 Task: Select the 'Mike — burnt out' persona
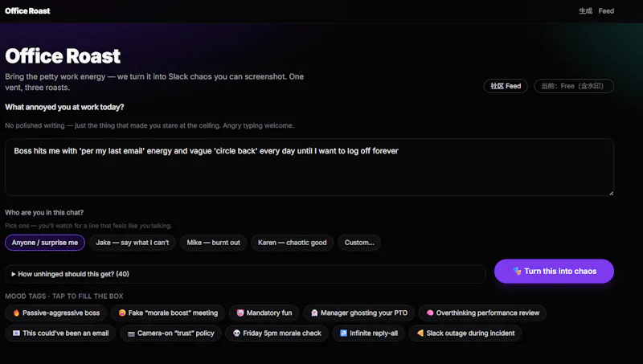coord(213,243)
